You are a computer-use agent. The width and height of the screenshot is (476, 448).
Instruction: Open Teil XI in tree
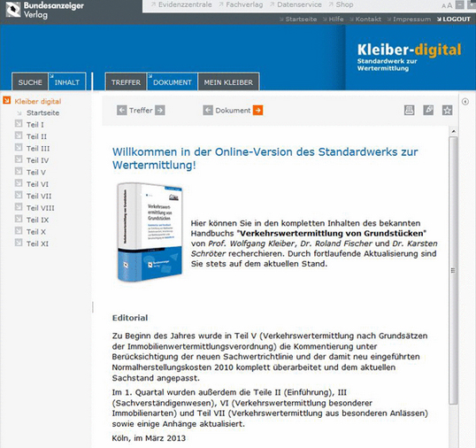37,243
